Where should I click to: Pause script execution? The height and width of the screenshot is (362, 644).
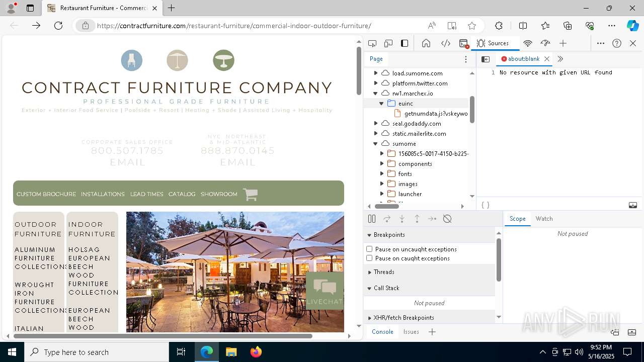coord(372,219)
